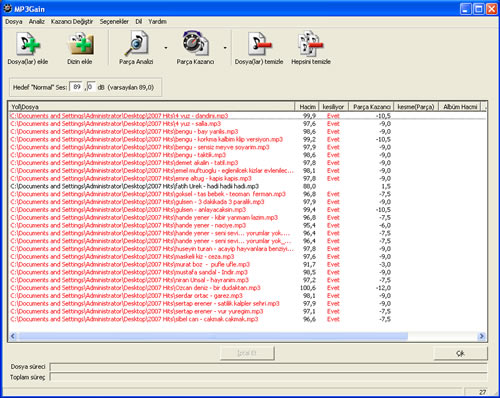Image resolution: width=500 pixels, height=398 pixels.
Task: Select the row 'emre altug - kapis kapis.mp3'
Action: [x=247, y=178]
